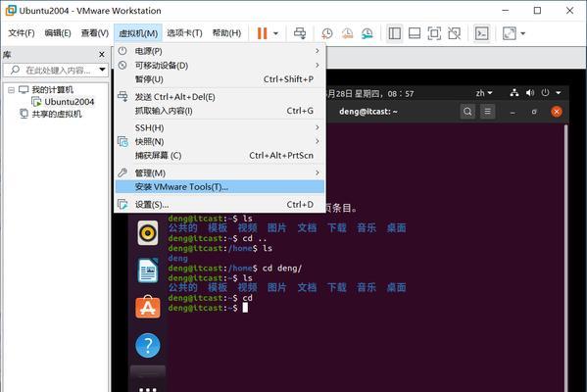The width and height of the screenshot is (587, 392).
Task: Click the Ubuntu date and time clock
Action: tap(369, 93)
